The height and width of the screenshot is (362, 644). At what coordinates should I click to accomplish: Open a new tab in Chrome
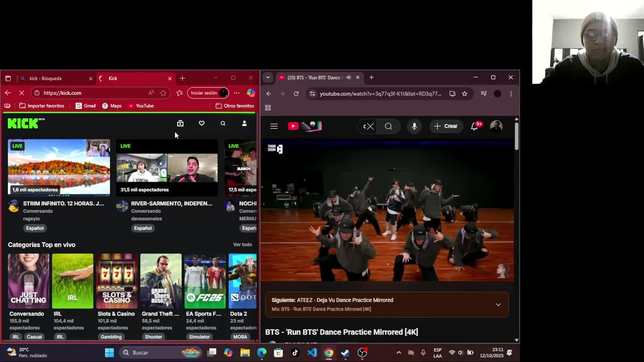371,77
